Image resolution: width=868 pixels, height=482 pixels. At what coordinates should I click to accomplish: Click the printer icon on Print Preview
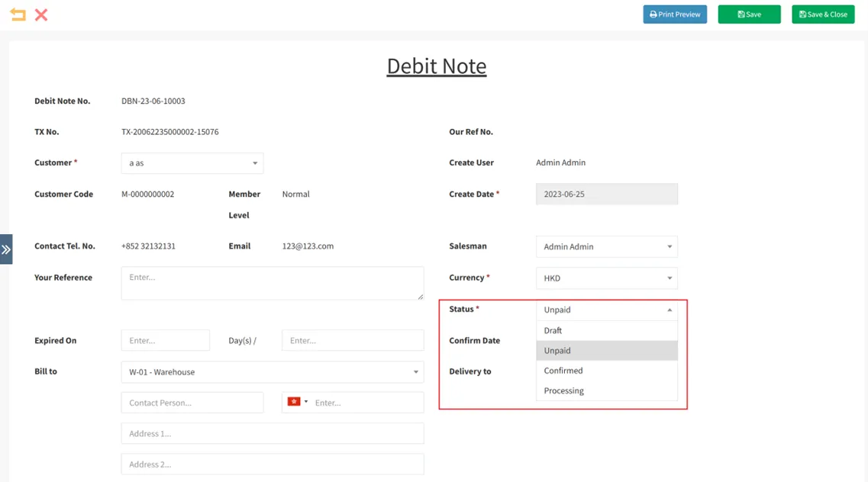coord(653,14)
